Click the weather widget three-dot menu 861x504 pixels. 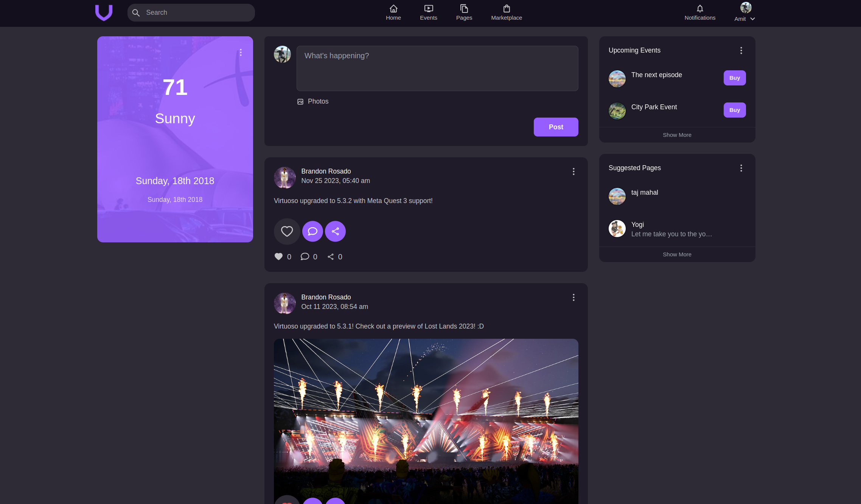coord(241,53)
